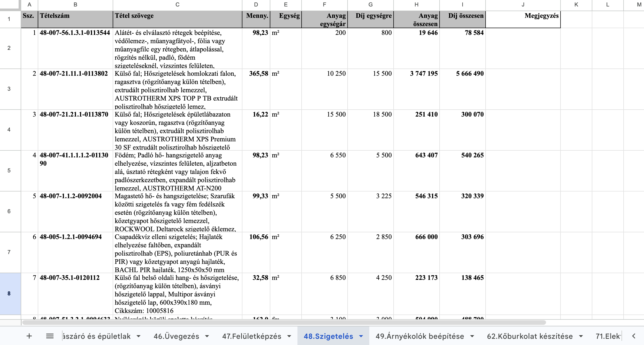
Task: Open the épületlak tab dropdown arrow
Action: pyautogui.click(x=139, y=336)
